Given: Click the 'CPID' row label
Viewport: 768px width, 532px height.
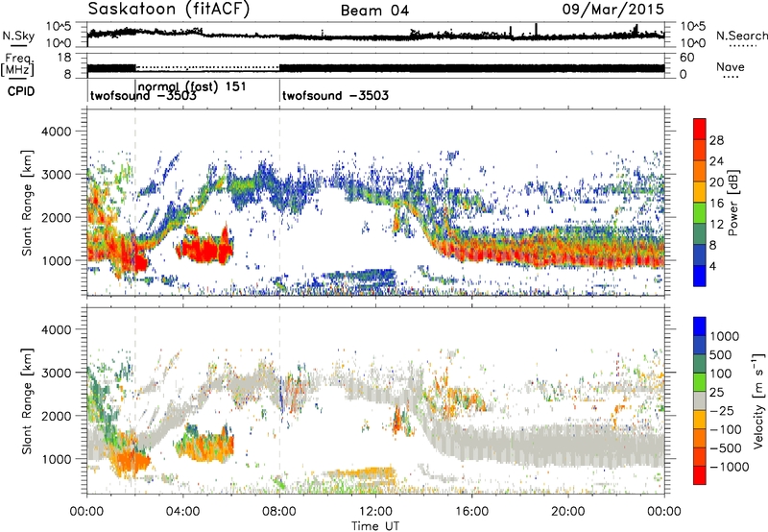Looking at the screenshot, I should tap(21, 91).
